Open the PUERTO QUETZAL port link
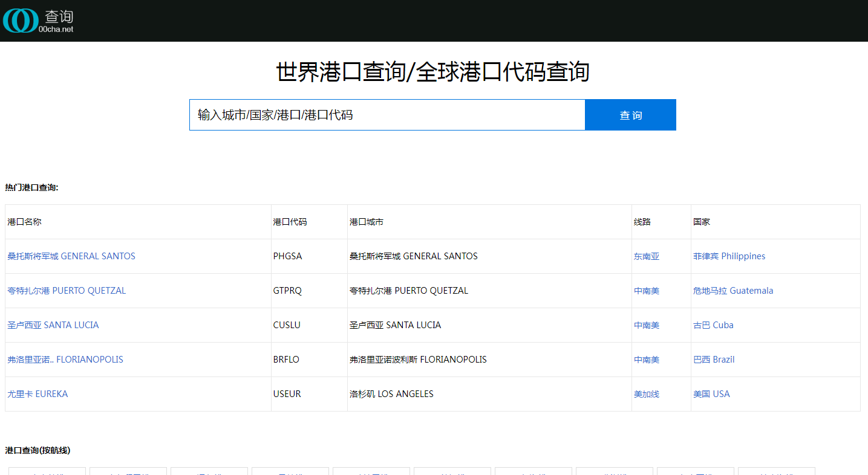Image resolution: width=868 pixels, height=475 pixels. [67, 290]
